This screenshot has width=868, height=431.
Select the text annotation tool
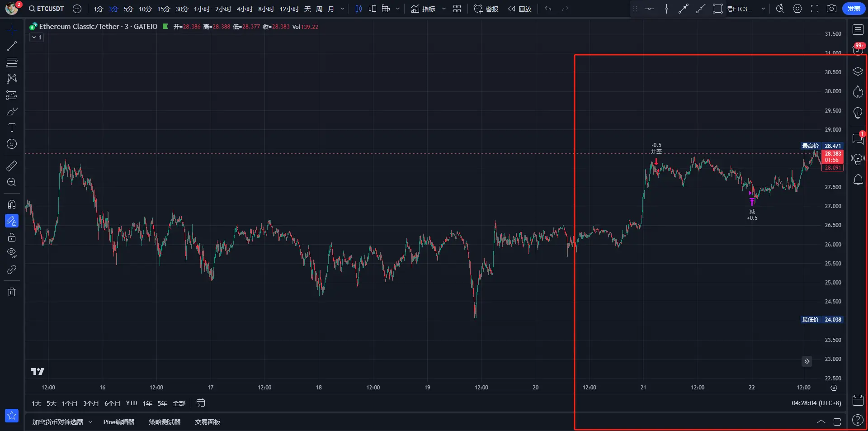(x=12, y=128)
